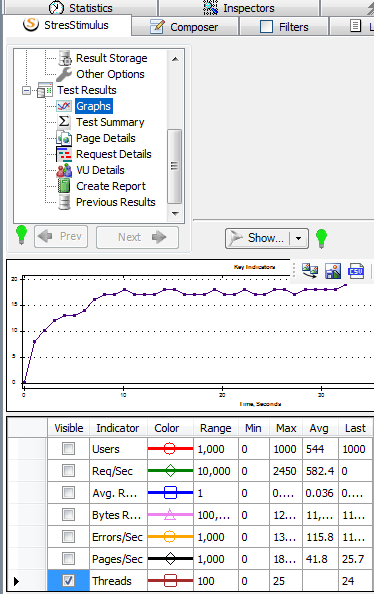Click the tree vertical scrollbar thumb
The height and width of the screenshot is (594, 374).
pos(174,166)
